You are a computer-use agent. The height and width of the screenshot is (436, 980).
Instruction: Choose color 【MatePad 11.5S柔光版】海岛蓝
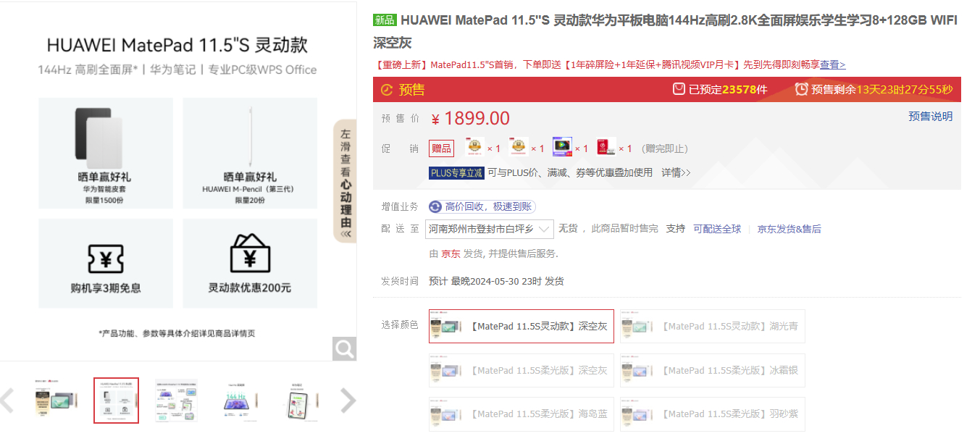point(522,414)
